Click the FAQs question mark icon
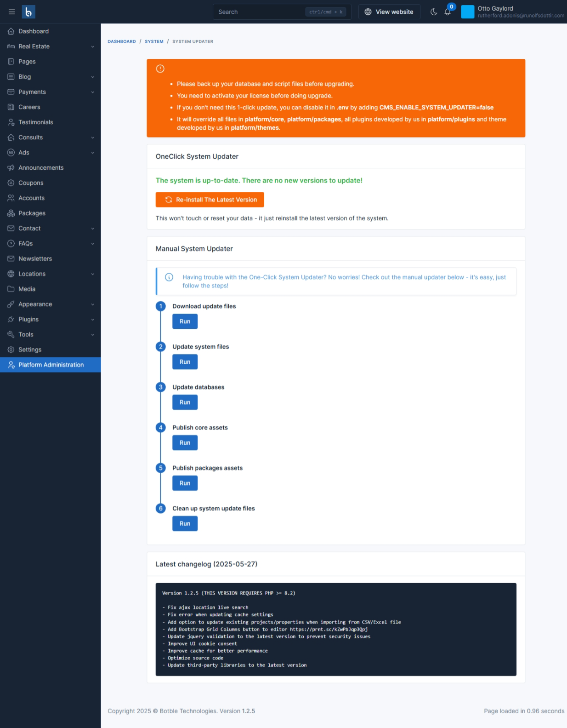This screenshot has width=567, height=728. [x=11, y=244]
